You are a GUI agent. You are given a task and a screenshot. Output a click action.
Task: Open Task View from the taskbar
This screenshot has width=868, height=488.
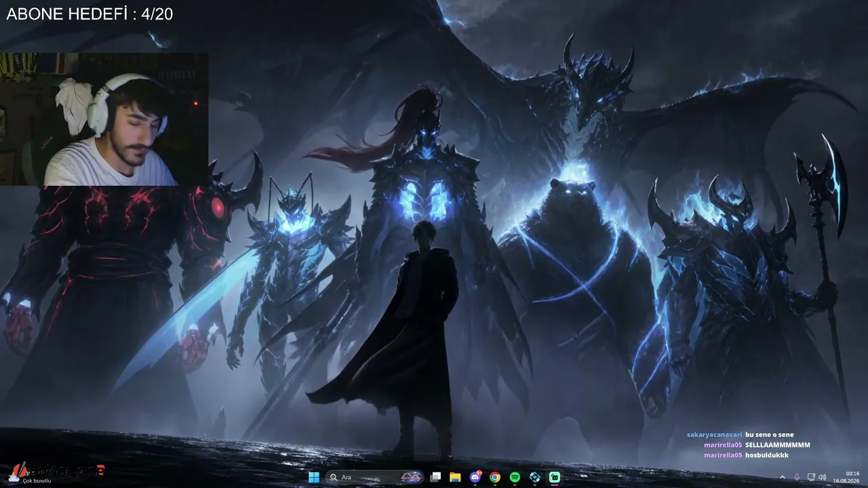[x=436, y=477]
